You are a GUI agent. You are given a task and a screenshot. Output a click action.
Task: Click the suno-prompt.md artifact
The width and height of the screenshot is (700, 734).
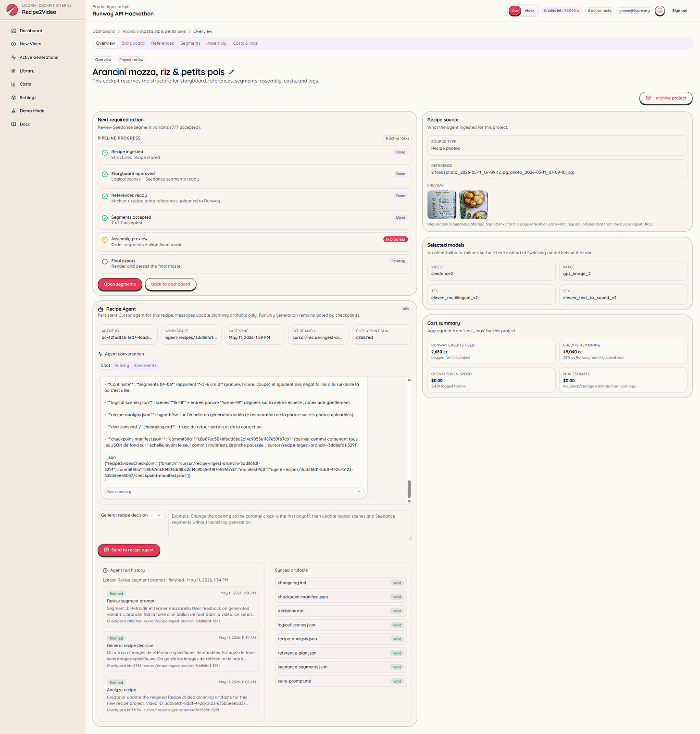(x=341, y=681)
